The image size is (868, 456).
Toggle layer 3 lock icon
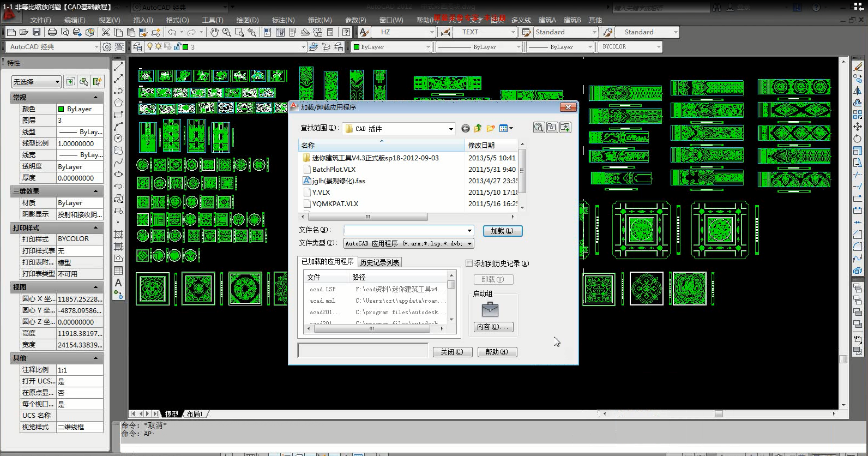177,47
